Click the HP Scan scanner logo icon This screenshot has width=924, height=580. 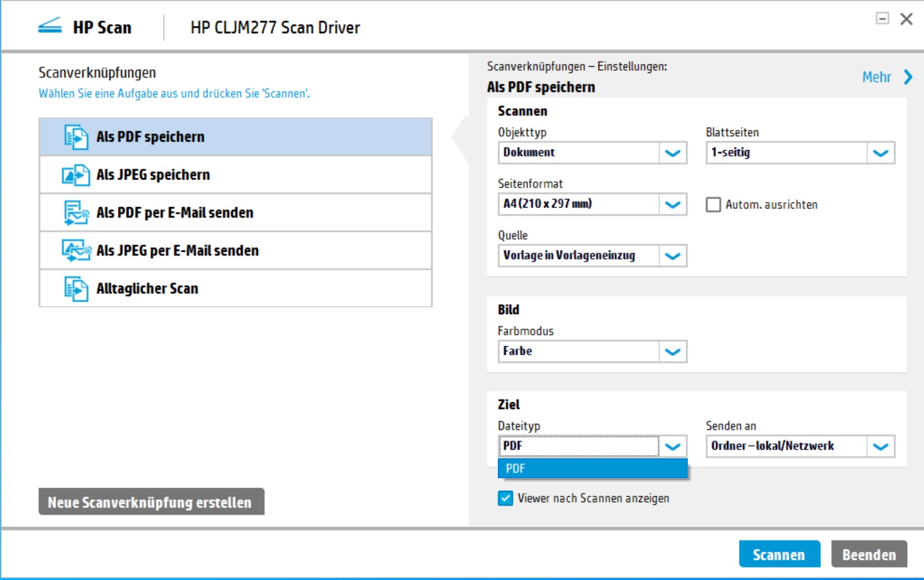coord(50,27)
